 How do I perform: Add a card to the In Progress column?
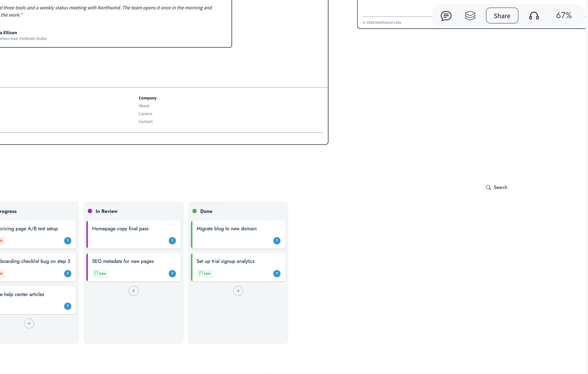(x=29, y=324)
